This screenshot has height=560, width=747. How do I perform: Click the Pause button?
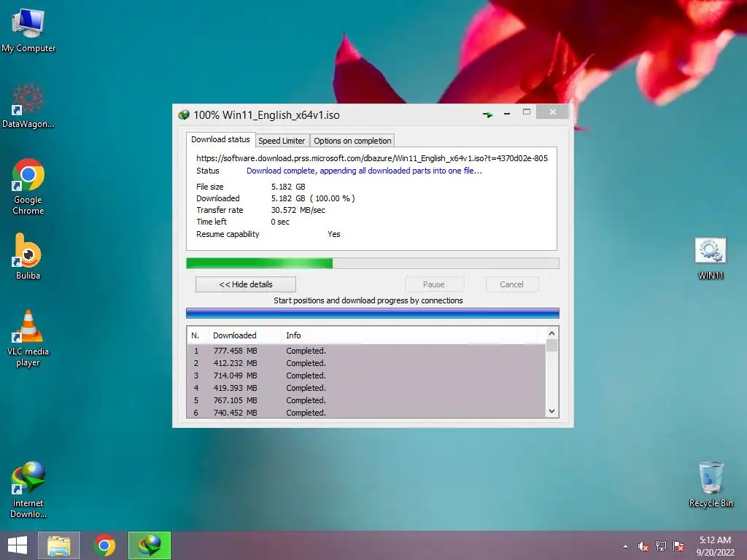(x=434, y=284)
